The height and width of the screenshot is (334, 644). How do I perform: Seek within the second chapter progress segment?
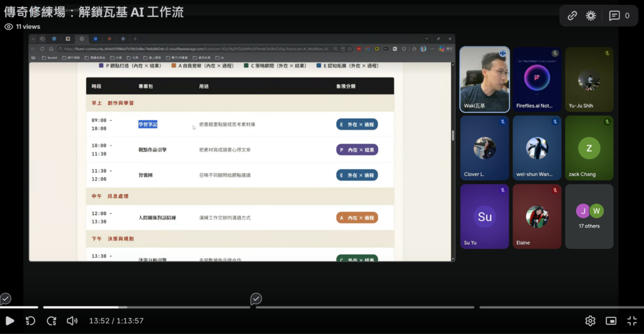[x=147, y=307]
